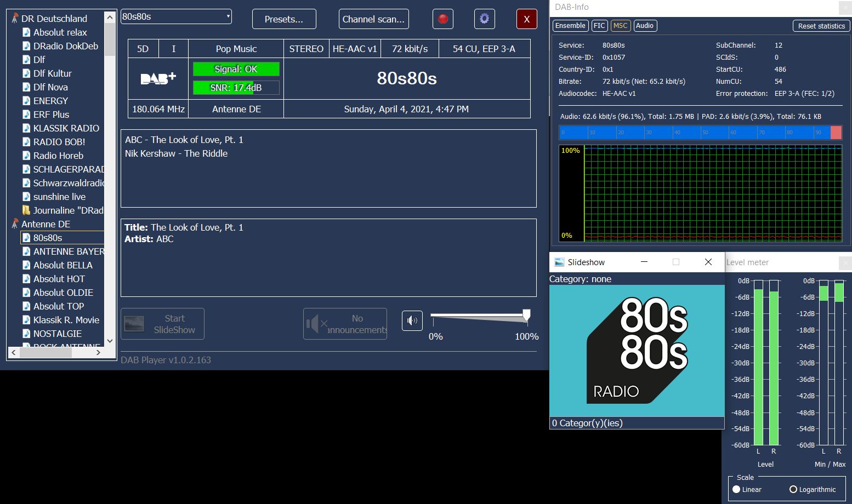Switch to the FIC tab in DAB-Info
Screen dimensions: 852x504
[x=599, y=26]
